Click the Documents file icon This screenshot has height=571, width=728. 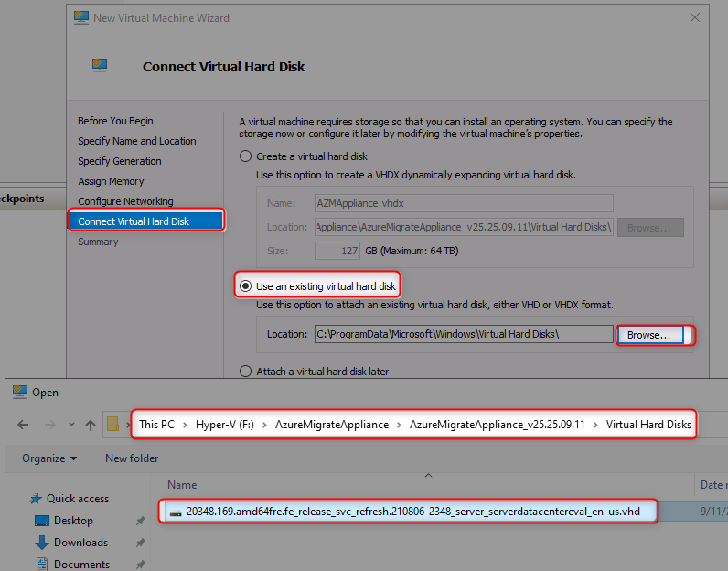[x=42, y=564]
